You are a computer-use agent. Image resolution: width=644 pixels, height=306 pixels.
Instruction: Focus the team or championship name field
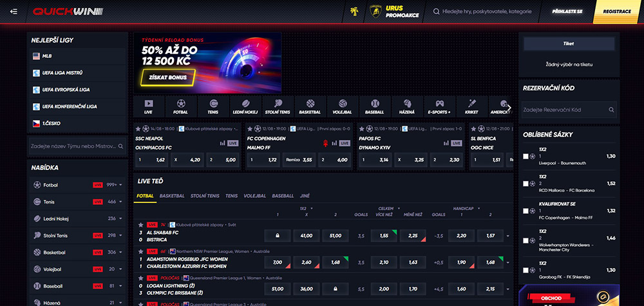pyautogui.click(x=77, y=146)
